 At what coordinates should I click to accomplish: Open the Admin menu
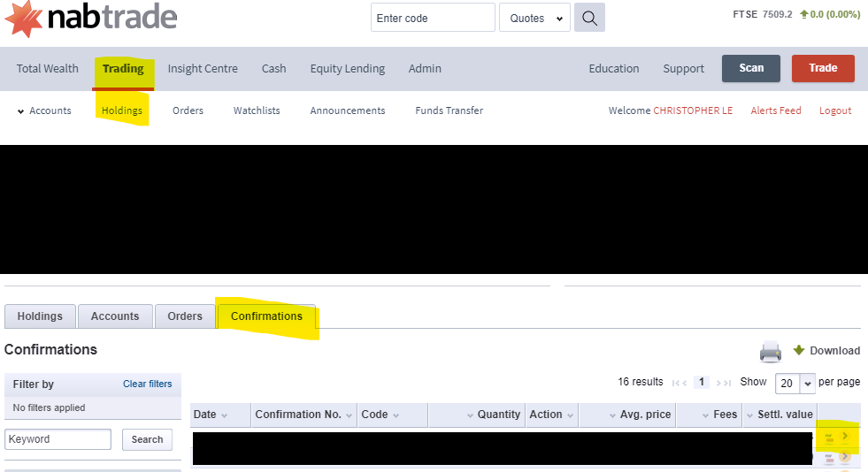tap(425, 69)
